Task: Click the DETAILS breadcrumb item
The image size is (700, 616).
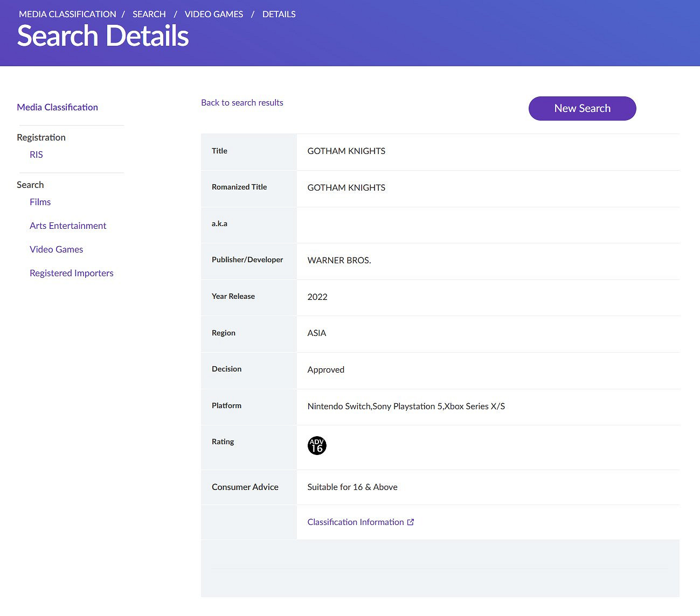Action: (x=279, y=15)
